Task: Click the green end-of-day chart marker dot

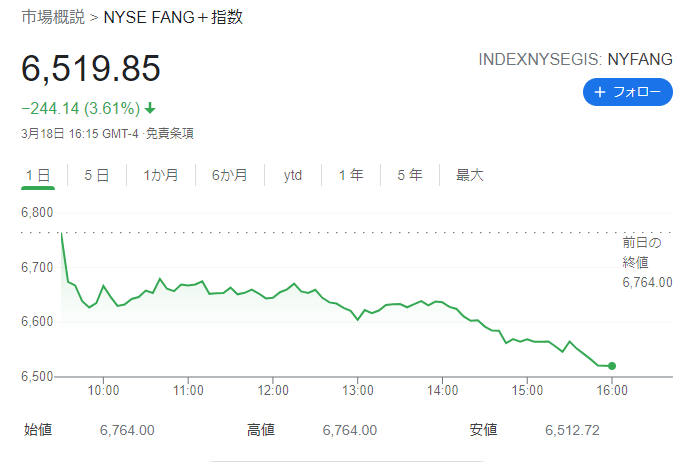Action: coord(612,366)
